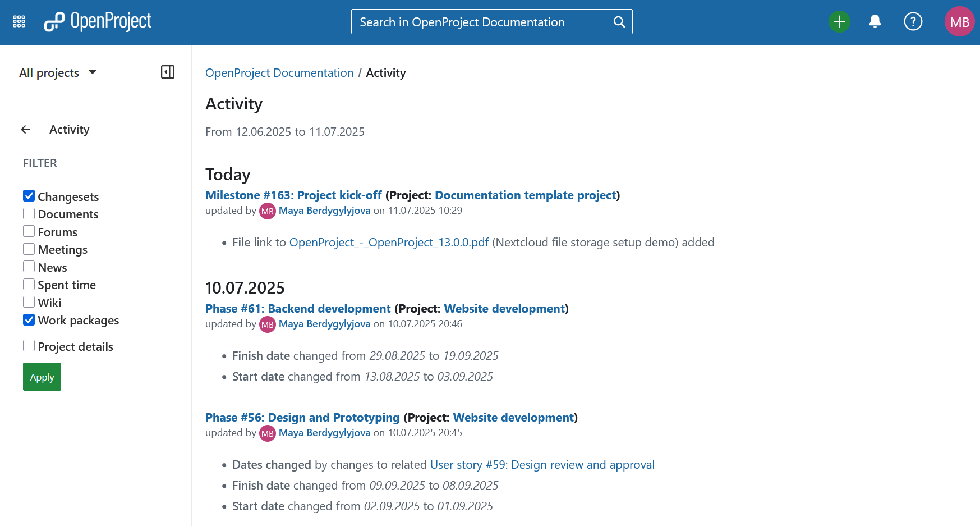Click 'Start date changed from 13.08.2025' line

point(362,377)
